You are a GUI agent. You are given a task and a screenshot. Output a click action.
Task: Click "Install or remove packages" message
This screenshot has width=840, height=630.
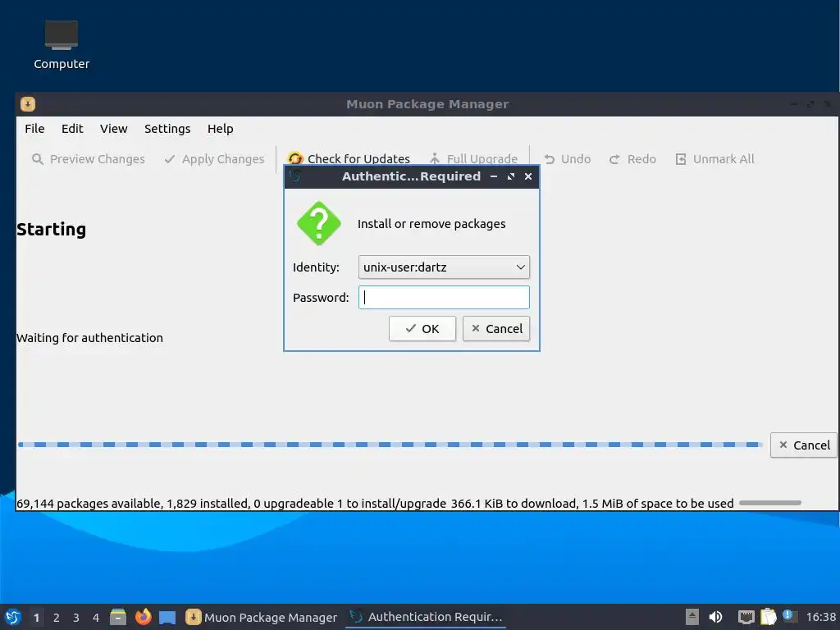(x=431, y=224)
